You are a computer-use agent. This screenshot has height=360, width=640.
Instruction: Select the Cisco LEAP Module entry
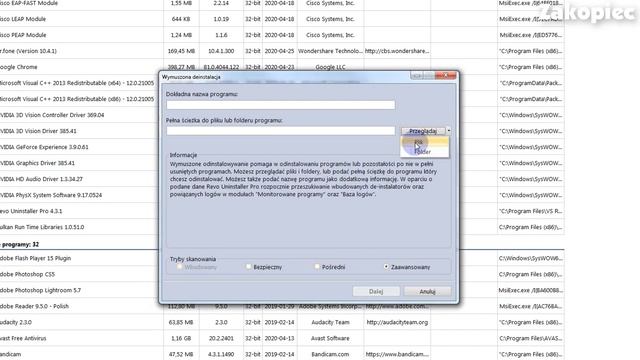point(23,19)
